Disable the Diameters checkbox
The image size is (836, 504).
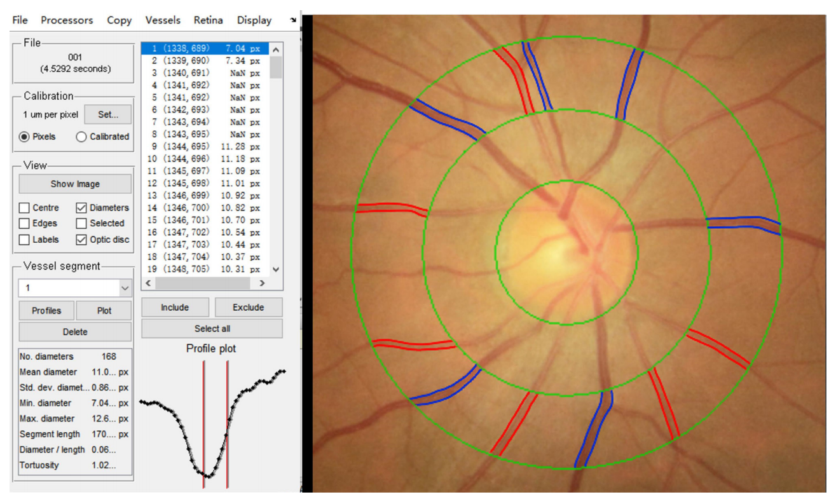click(81, 208)
